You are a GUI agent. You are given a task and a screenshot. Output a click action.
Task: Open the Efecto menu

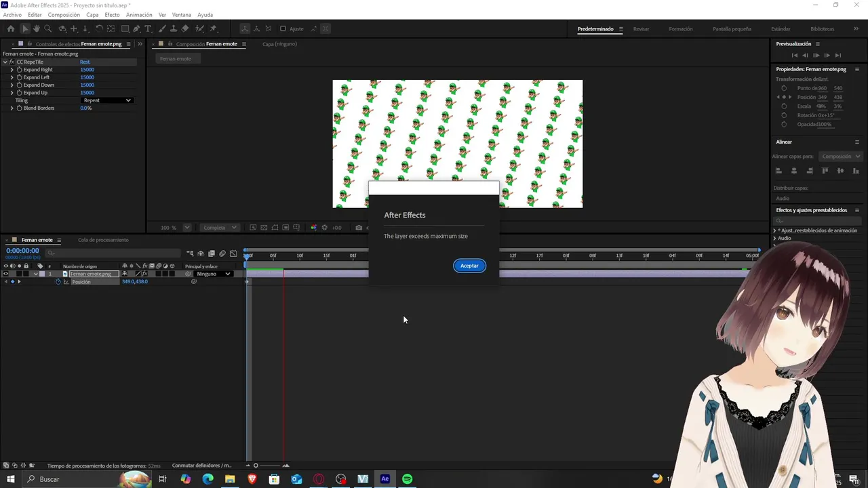point(112,15)
